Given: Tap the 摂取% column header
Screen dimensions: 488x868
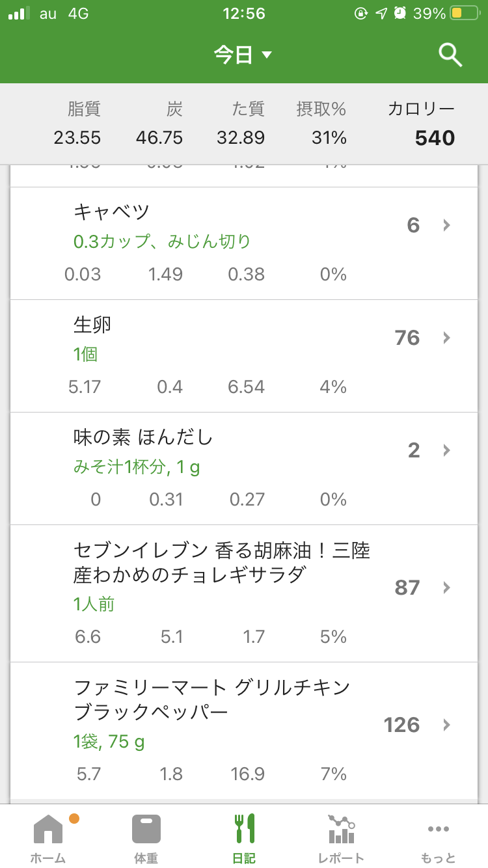Looking at the screenshot, I should pyautogui.click(x=321, y=109).
